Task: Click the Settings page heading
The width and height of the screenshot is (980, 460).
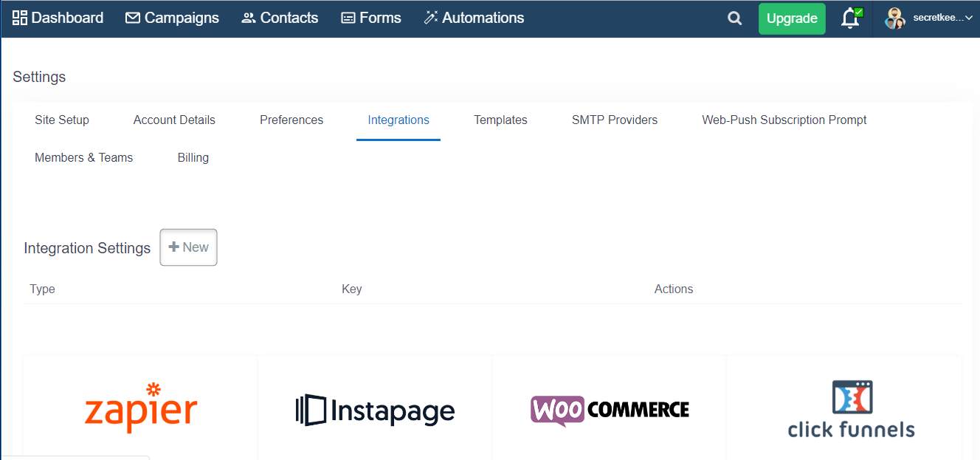Action: coord(39,77)
